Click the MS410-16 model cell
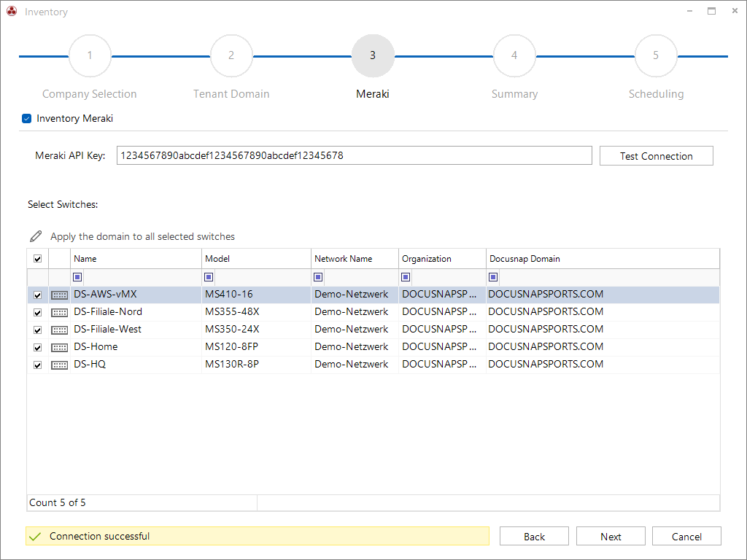747x560 pixels. coord(256,295)
